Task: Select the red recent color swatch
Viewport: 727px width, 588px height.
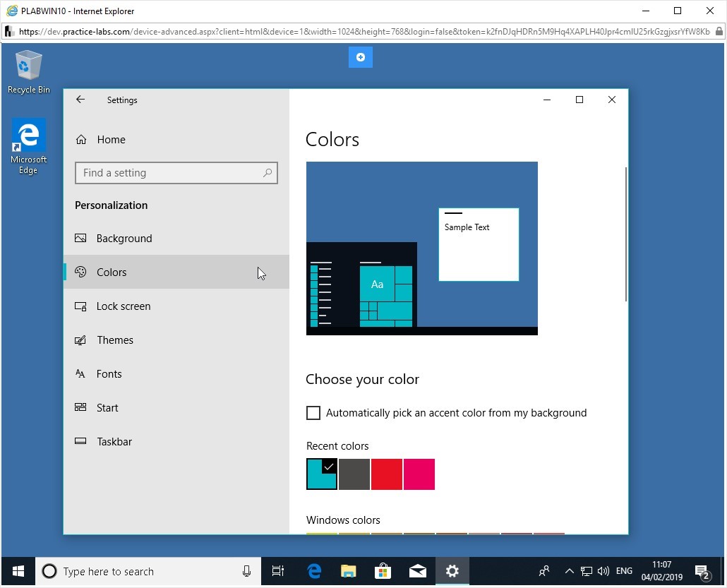Action: click(387, 474)
